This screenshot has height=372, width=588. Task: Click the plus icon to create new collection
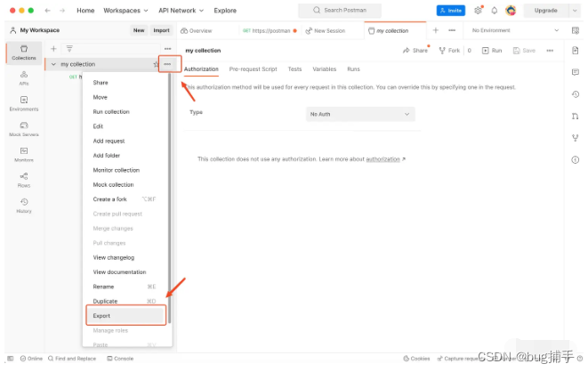[x=53, y=48]
